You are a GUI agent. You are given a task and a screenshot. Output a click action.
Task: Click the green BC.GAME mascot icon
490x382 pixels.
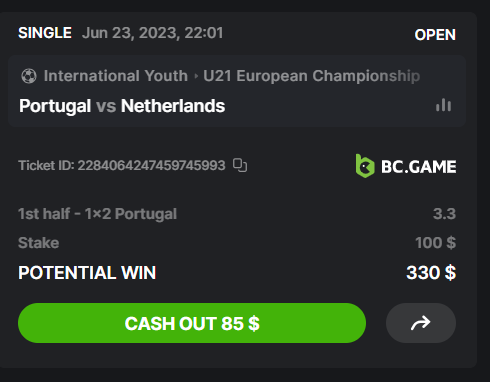(365, 166)
